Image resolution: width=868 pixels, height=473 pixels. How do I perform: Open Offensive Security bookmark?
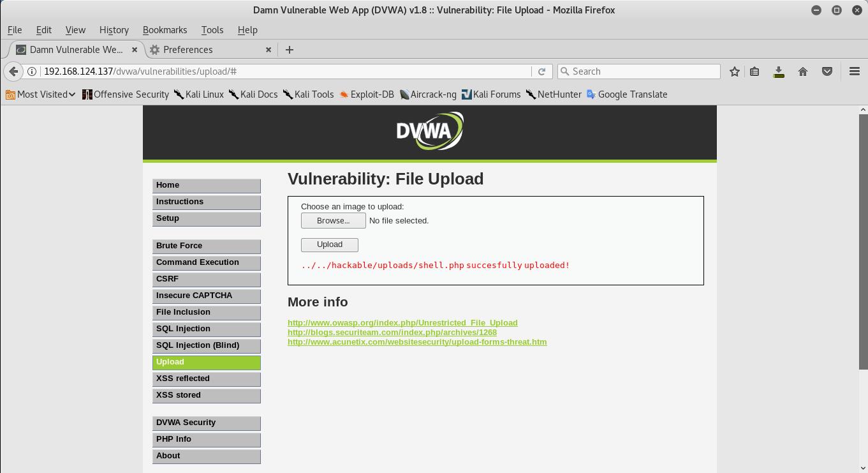click(x=126, y=94)
